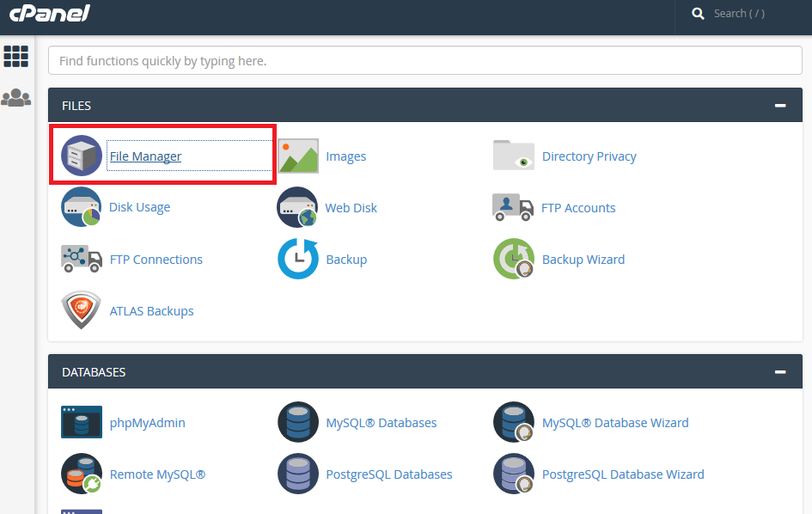Click the DATABASES section header
Screen dimensions: 812x514
pos(425,371)
